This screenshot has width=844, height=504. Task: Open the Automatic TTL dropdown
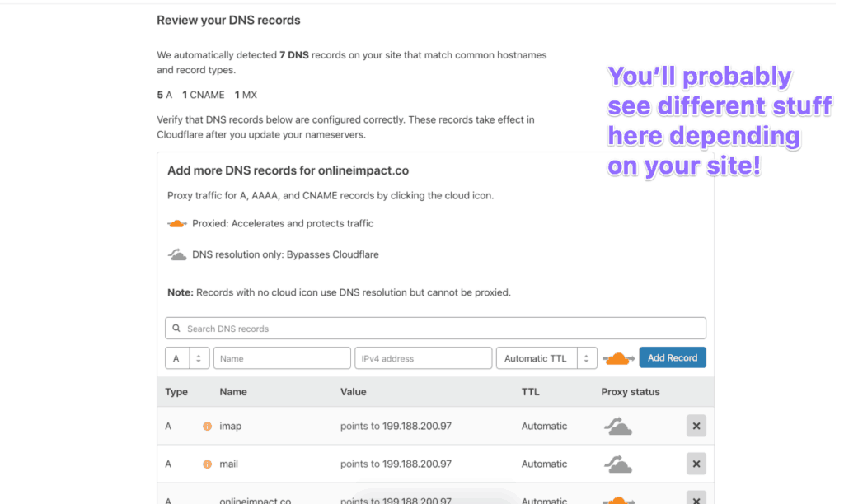[546, 358]
